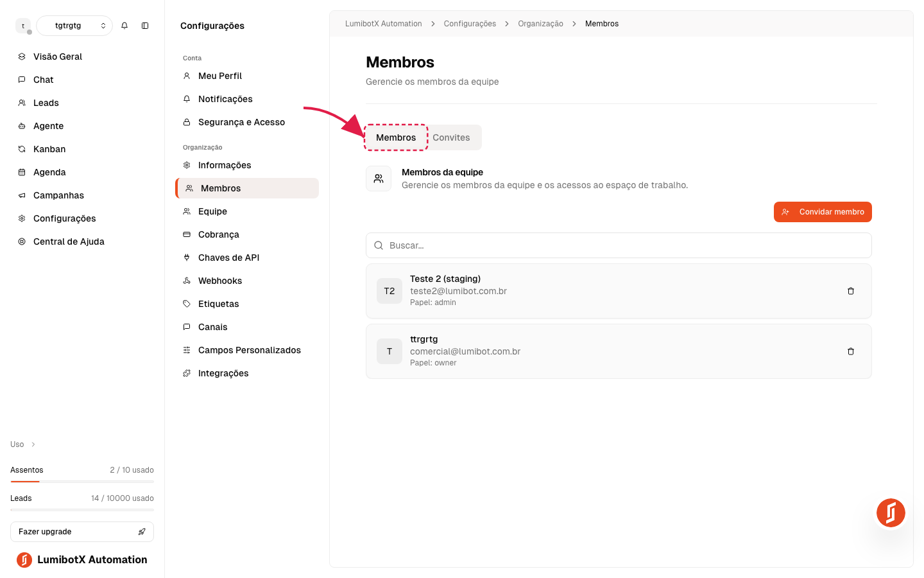The image size is (924, 578).
Task: Click the Agente robot icon
Action: (22, 126)
